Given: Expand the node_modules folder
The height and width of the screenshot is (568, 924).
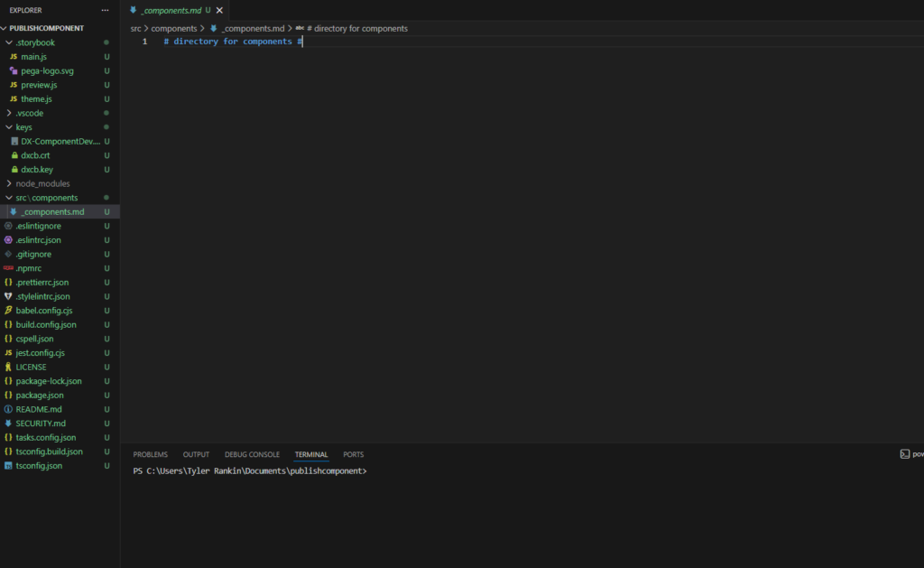Looking at the screenshot, I should [9, 183].
